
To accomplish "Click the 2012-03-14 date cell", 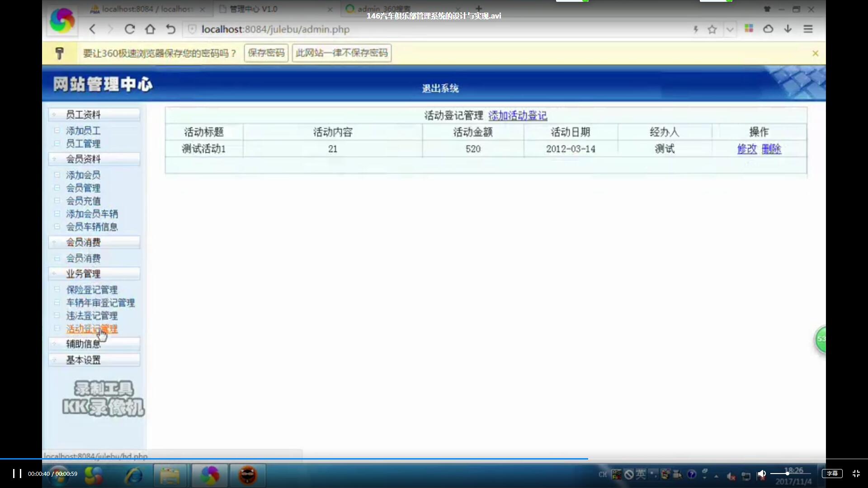I will 571,149.
